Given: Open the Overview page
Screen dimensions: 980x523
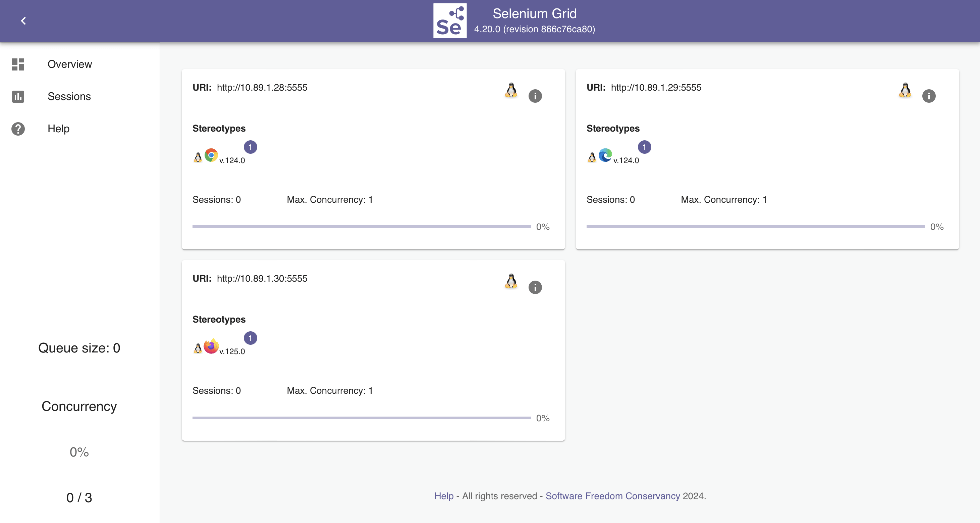Looking at the screenshot, I should (x=70, y=64).
